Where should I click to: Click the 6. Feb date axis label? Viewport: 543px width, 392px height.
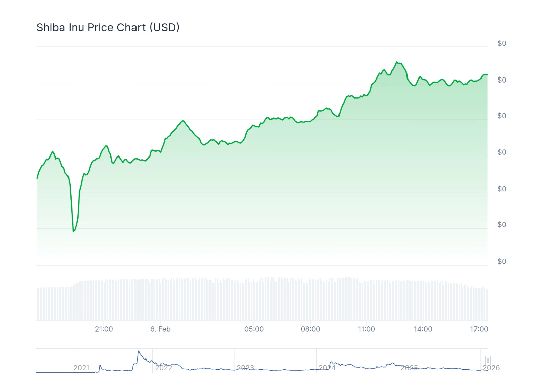pyautogui.click(x=161, y=329)
